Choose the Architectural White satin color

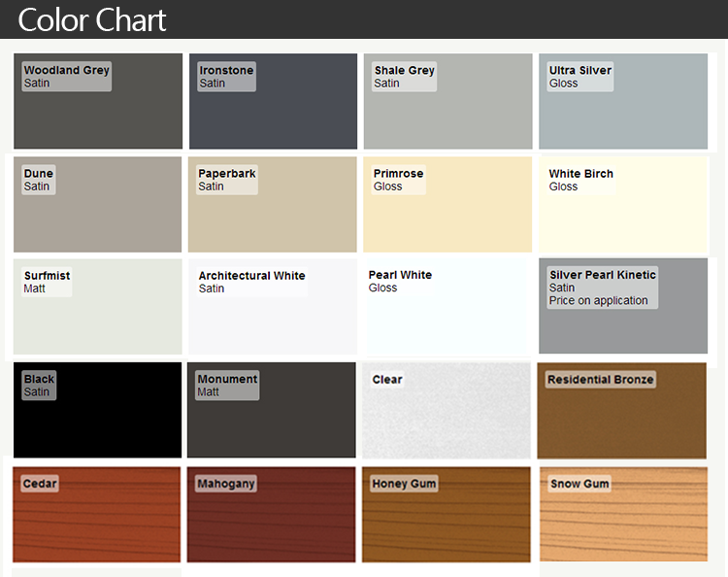(273, 307)
